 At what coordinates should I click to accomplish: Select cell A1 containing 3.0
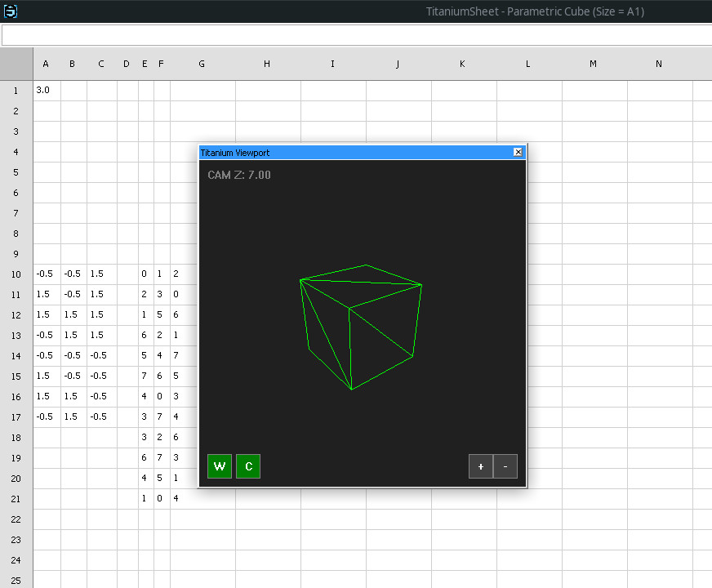(x=47, y=91)
